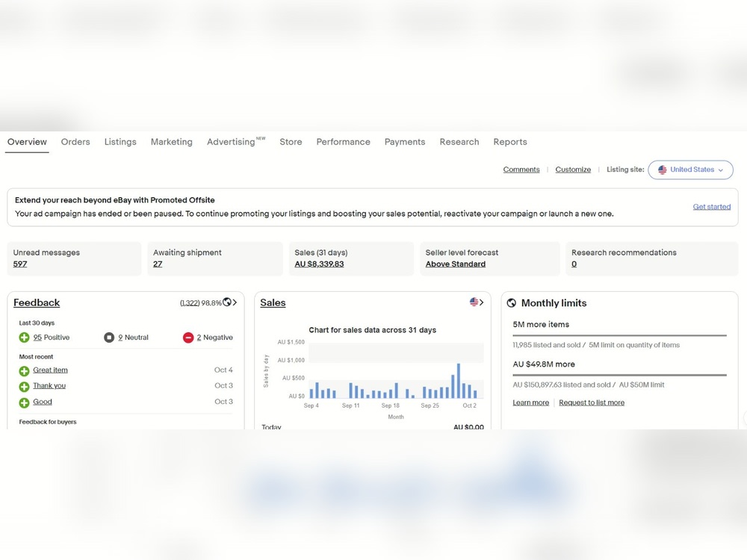Screen dimensions: 747x560
Task: Click the US flag icon in listing site selector
Action: click(662, 169)
